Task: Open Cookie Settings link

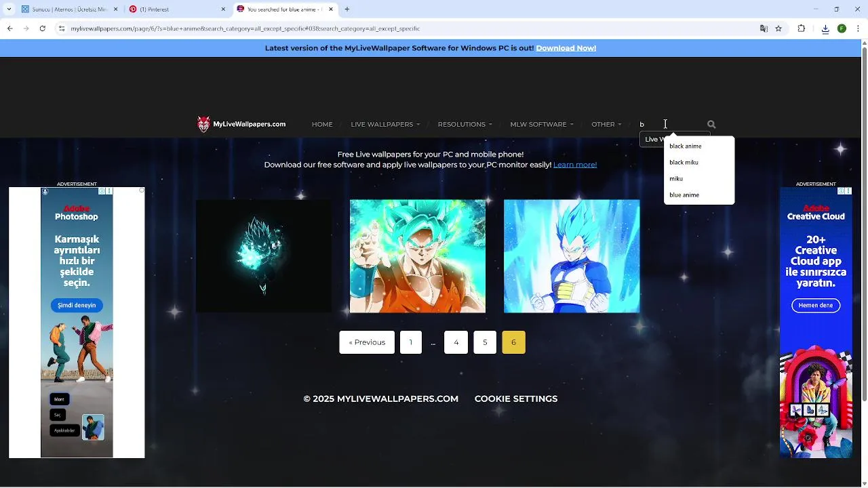Action: point(516,399)
